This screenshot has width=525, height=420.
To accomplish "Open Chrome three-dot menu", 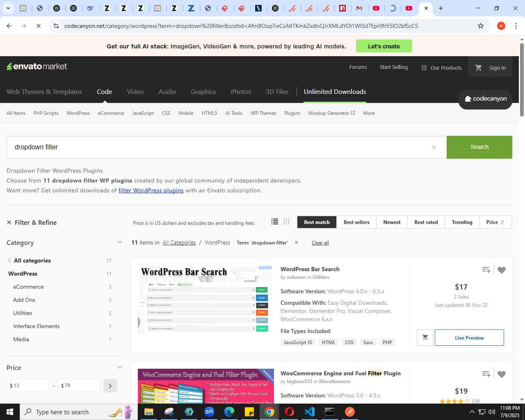I will 516,26.
